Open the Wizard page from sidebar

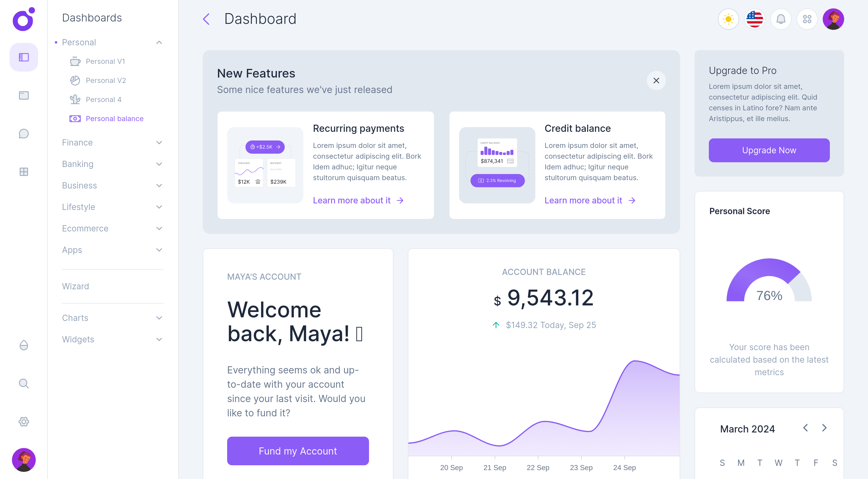click(75, 286)
